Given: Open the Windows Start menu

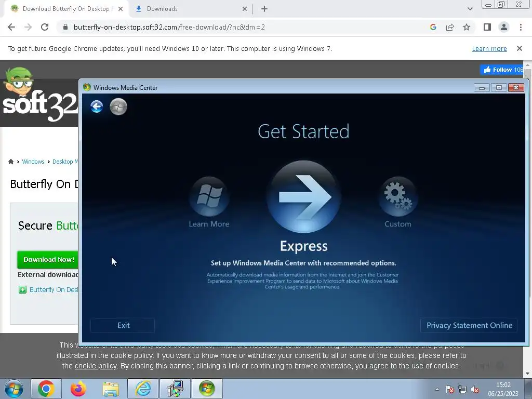Looking at the screenshot, I should pyautogui.click(x=14, y=389).
